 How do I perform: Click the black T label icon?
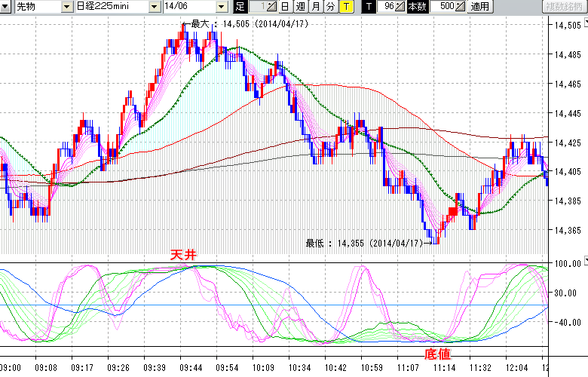tap(369, 7)
